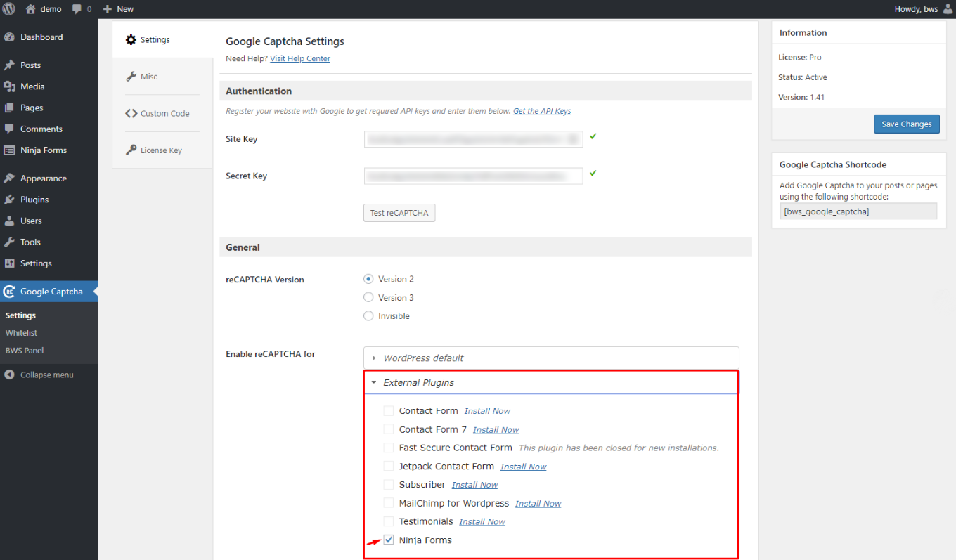Click the WordPress logo in admin bar
This screenshot has height=560, width=956.
(x=9, y=9)
